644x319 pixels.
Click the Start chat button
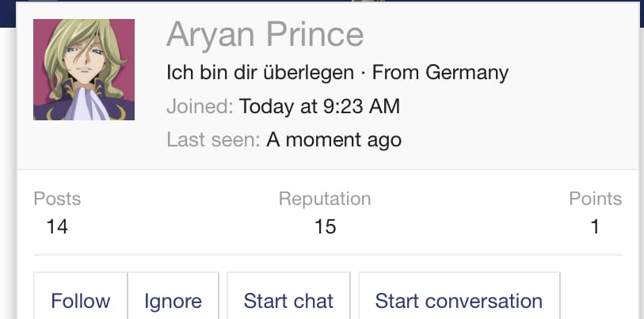(x=288, y=301)
